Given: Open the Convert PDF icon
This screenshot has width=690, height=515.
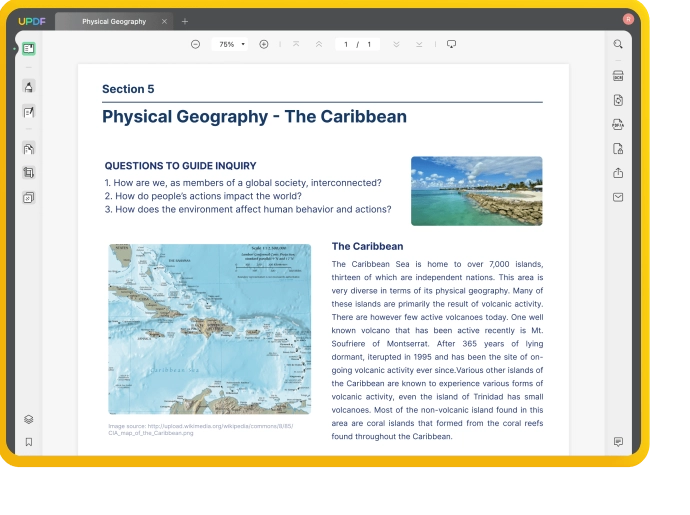Looking at the screenshot, I should click(618, 100).
